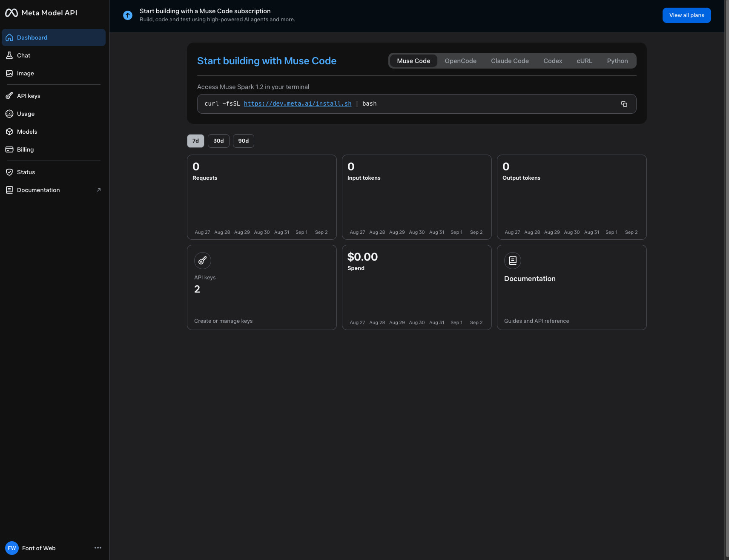Click Guides and API reference
729x560 pixels.
(x=537, y=321)
